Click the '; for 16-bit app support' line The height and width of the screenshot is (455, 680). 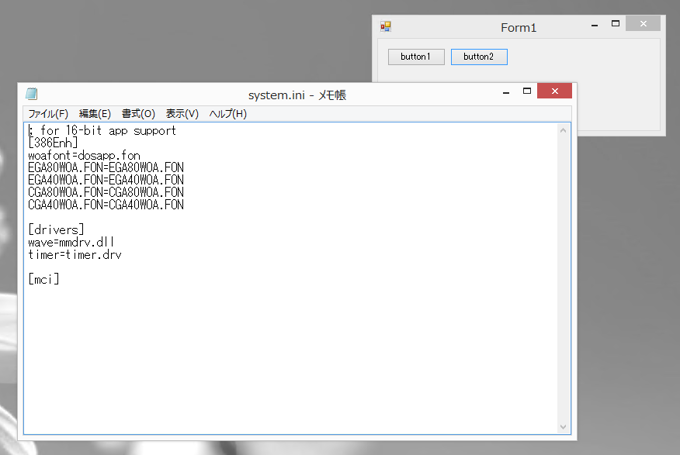pos(102,131)
